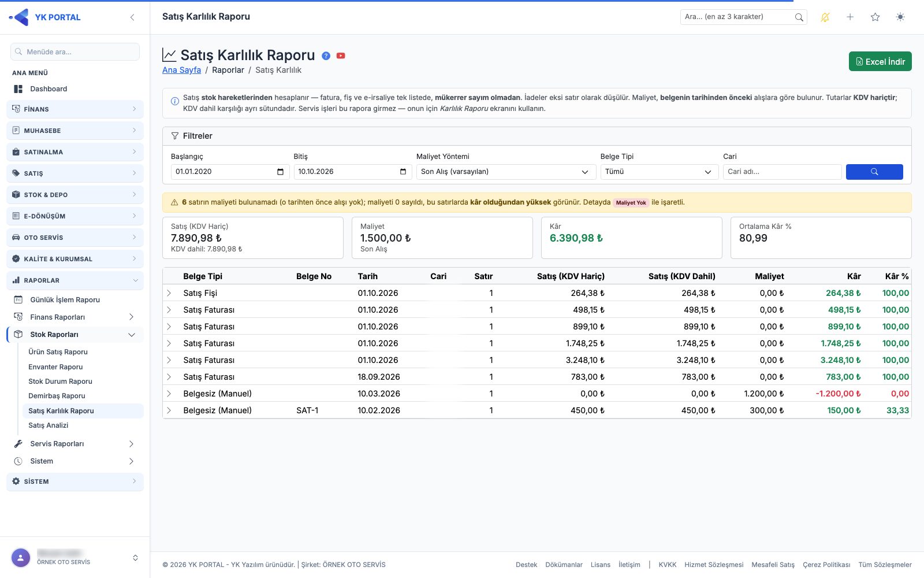Screen dimensions: 924x578
Task: Go to Ana Sayfa breadcrumb link
Action: (181, 70)
